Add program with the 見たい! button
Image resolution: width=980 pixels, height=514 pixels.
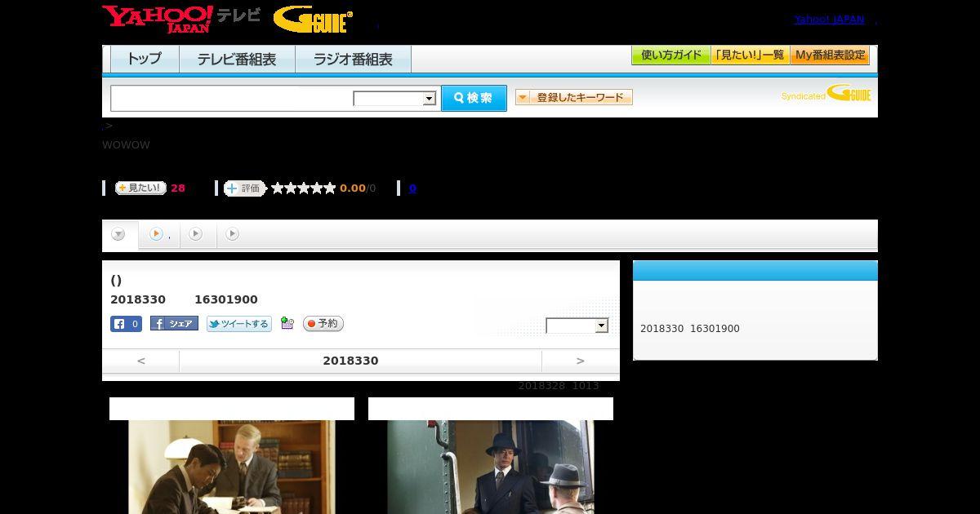point(140,188)
